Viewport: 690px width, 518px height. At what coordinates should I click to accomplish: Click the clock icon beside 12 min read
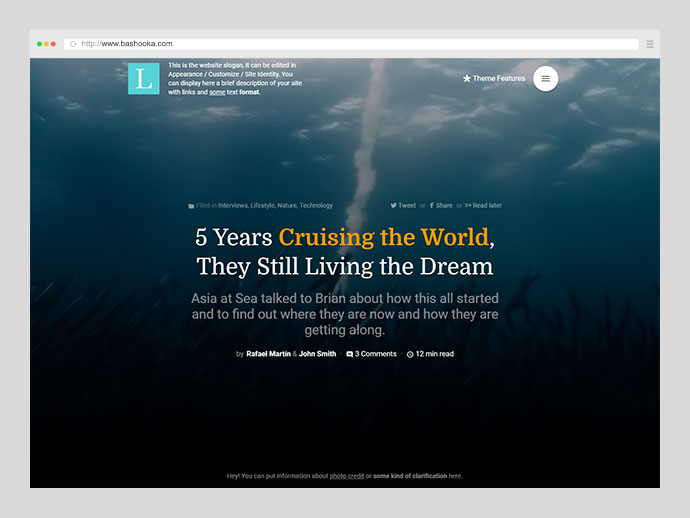click(x=410, y=354)
